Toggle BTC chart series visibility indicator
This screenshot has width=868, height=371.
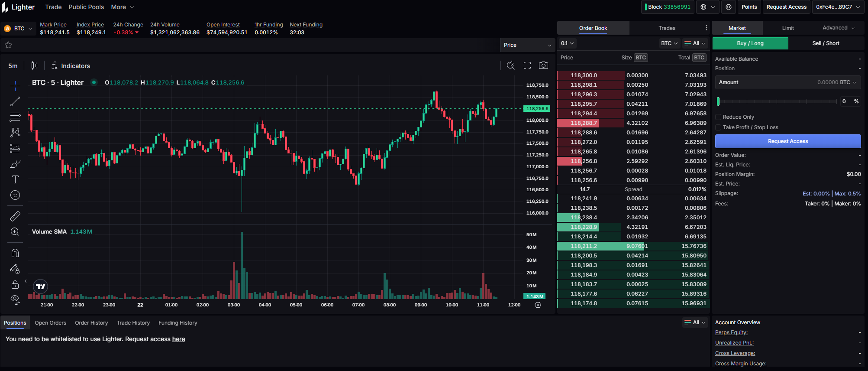pos(94,82)
